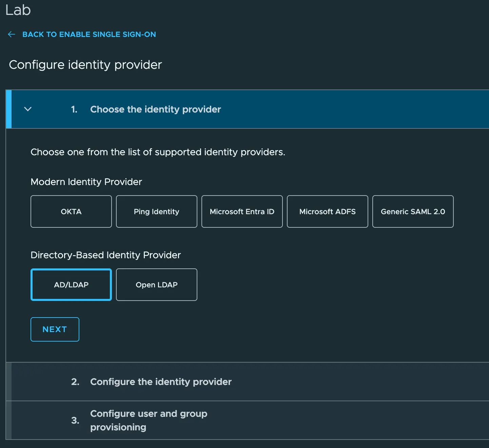This screenshot has width=489, height=448.
Task: Select the OKTA identity provider
Action: 71,211
